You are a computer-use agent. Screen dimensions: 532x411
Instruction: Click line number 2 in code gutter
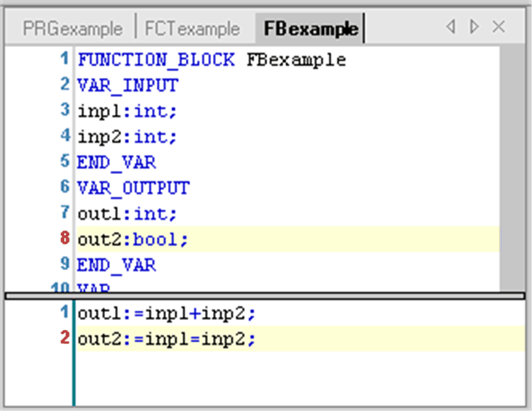[x=65, y=338]
